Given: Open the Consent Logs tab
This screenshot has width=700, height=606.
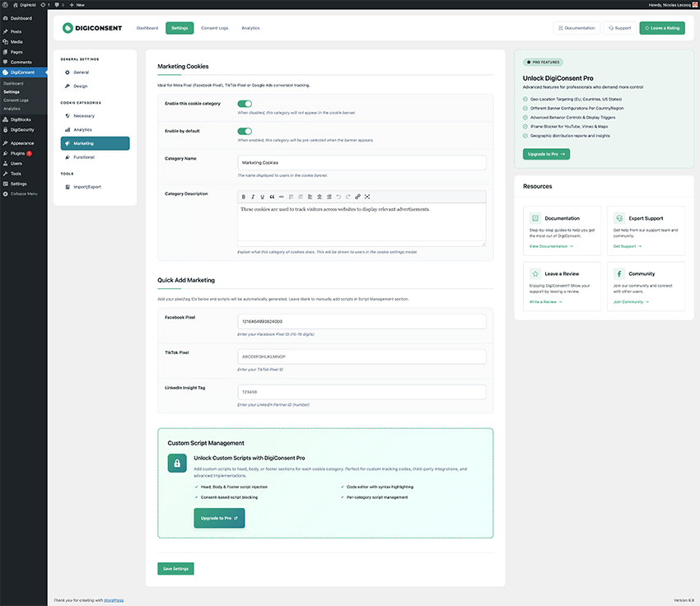Looking at the screenshot, I should click(215, 28).
